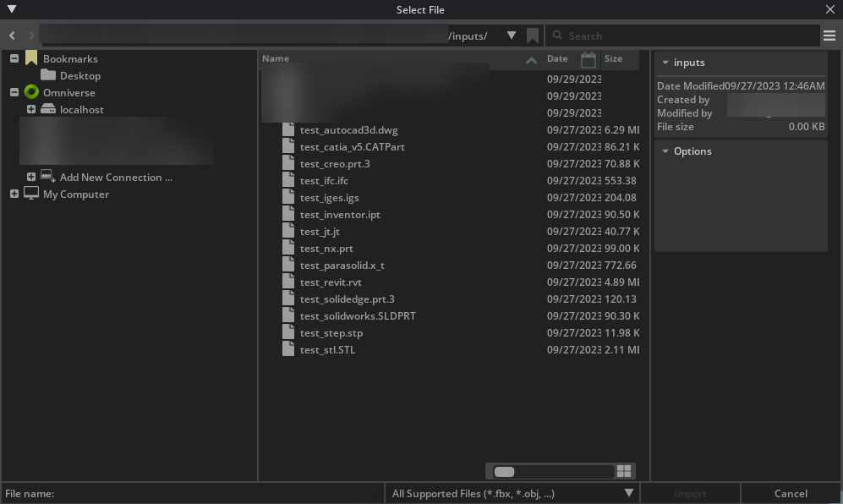The image size is (843, 504).
Task: Select the test_solidworks.SLDPRT file
Action: pos(357,315)
